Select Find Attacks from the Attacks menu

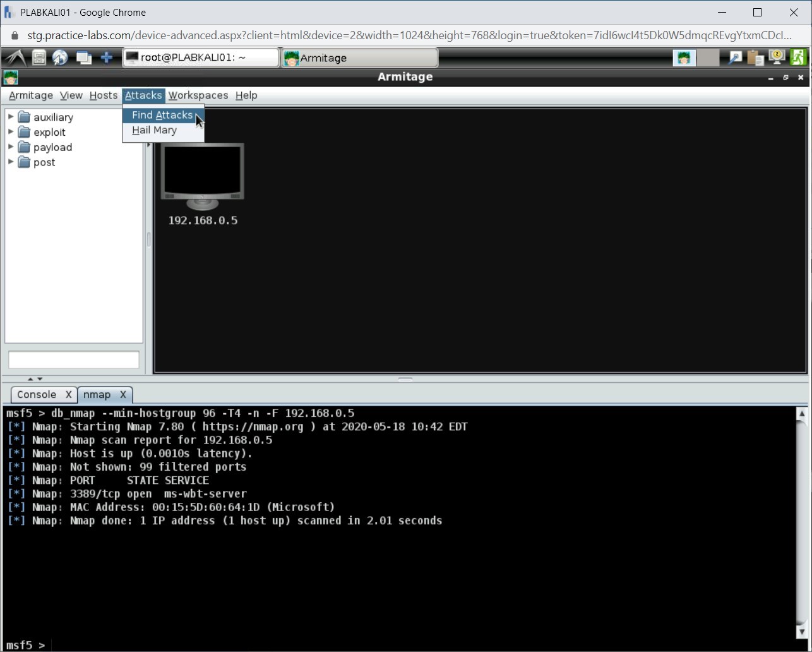(x=161, y=115)
